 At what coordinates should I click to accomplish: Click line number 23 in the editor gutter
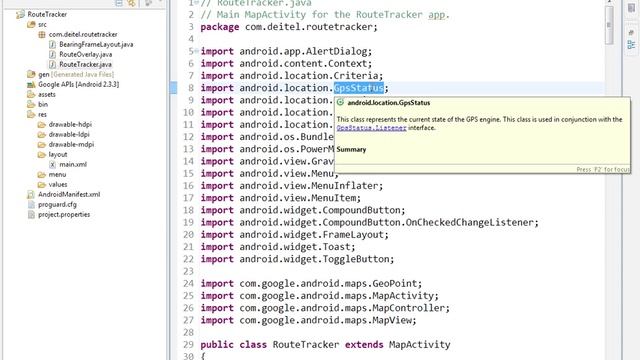click(188, 271)
